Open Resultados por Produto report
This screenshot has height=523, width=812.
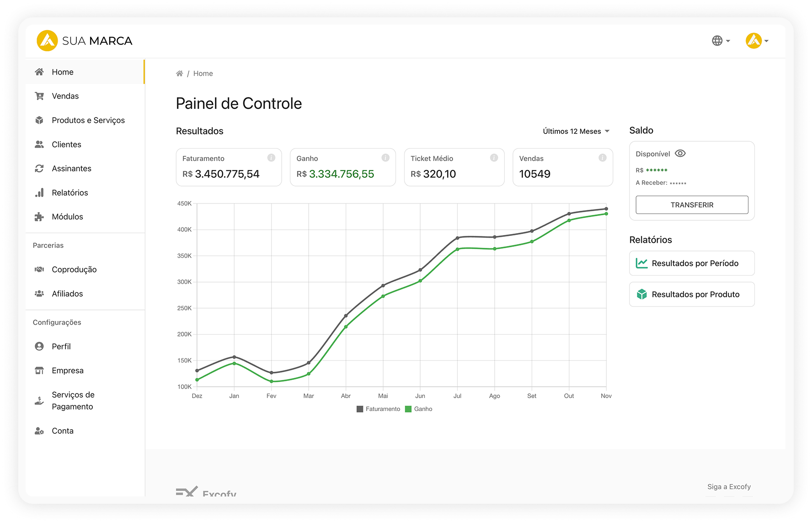click(x=691, y=294)
